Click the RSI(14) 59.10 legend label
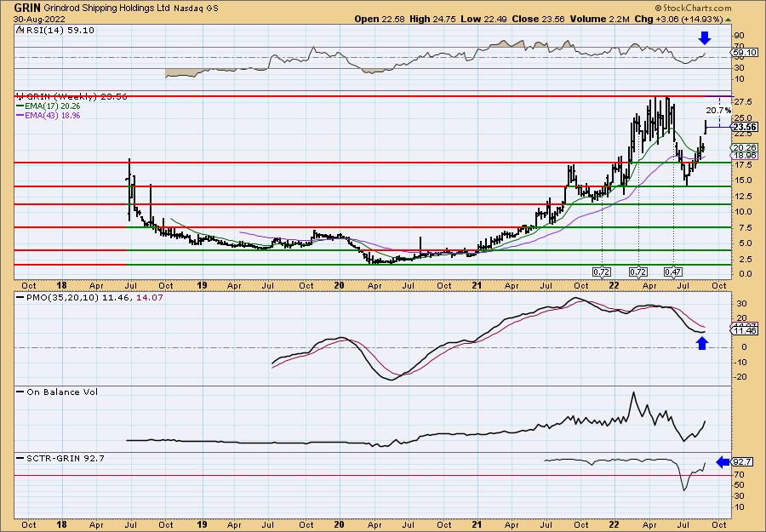The width and height of the screenshot is (766, 532). (60, 30)
